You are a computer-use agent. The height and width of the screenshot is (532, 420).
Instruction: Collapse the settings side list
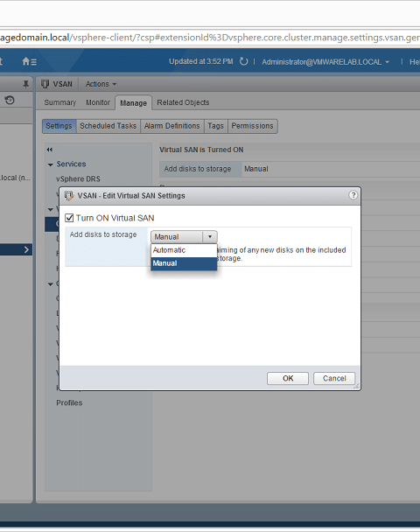(x=50, y=150)
